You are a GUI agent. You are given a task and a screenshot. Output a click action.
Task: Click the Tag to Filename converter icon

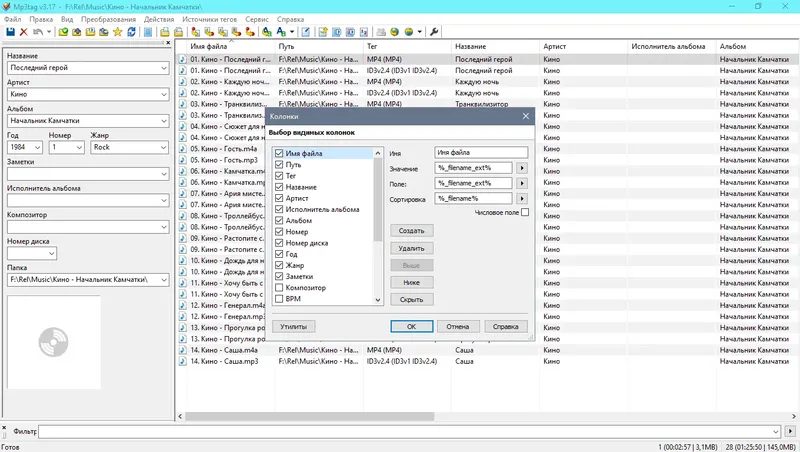point(195,32)
